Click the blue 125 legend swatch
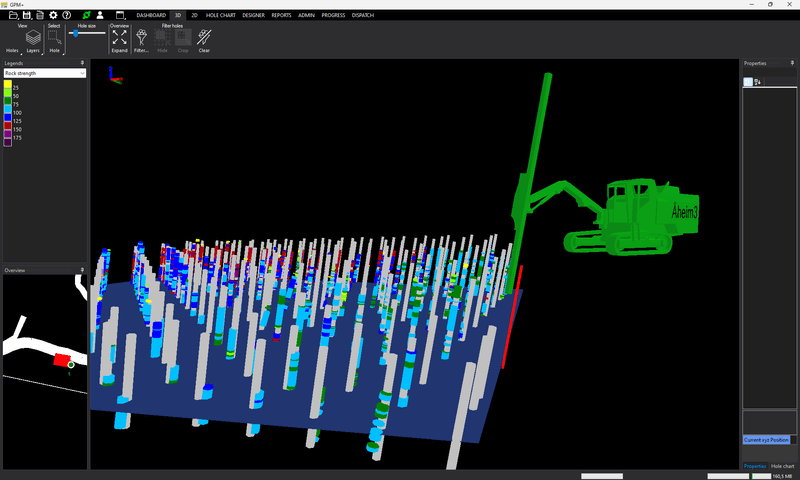 tap(8, 117)
